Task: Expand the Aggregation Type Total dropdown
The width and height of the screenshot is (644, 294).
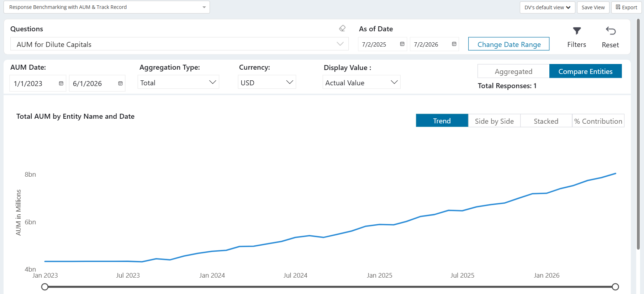Action: pyautogui.click(x=178, y=82)
